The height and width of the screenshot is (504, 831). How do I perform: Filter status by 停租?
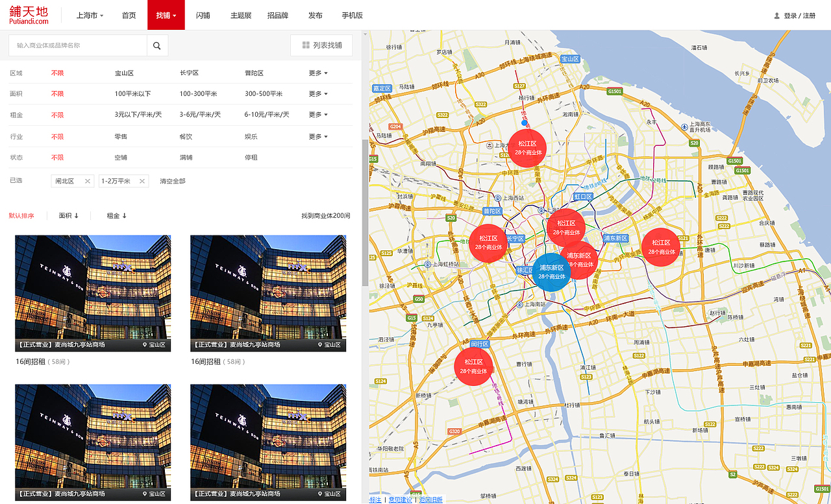[251, 158]
